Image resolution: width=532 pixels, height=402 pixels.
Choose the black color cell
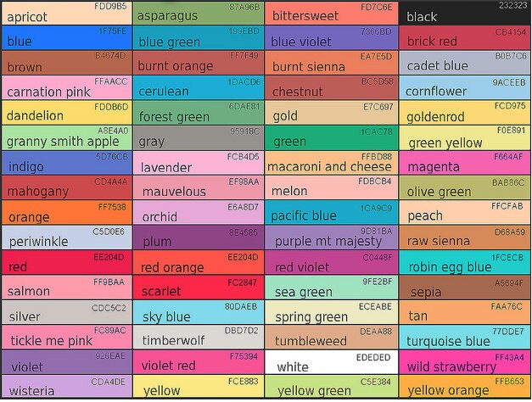[465, 13]
